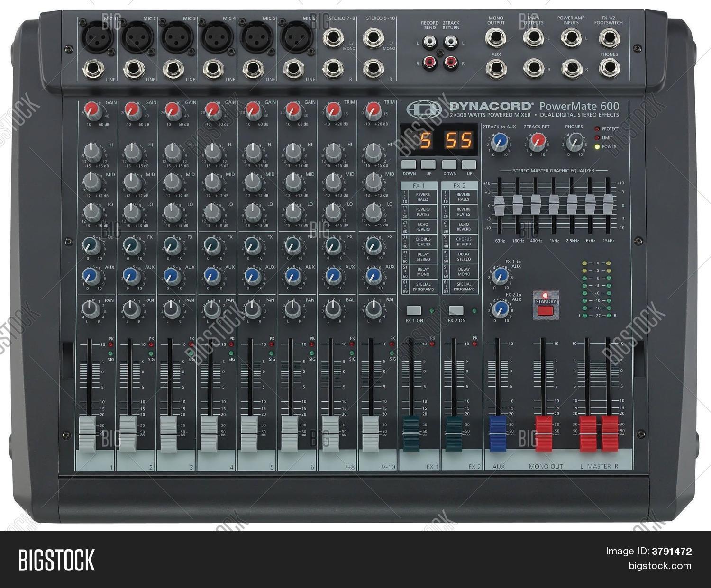Click the AUX output jack
This screenshot has width=711, height=588.
point(496,69)
